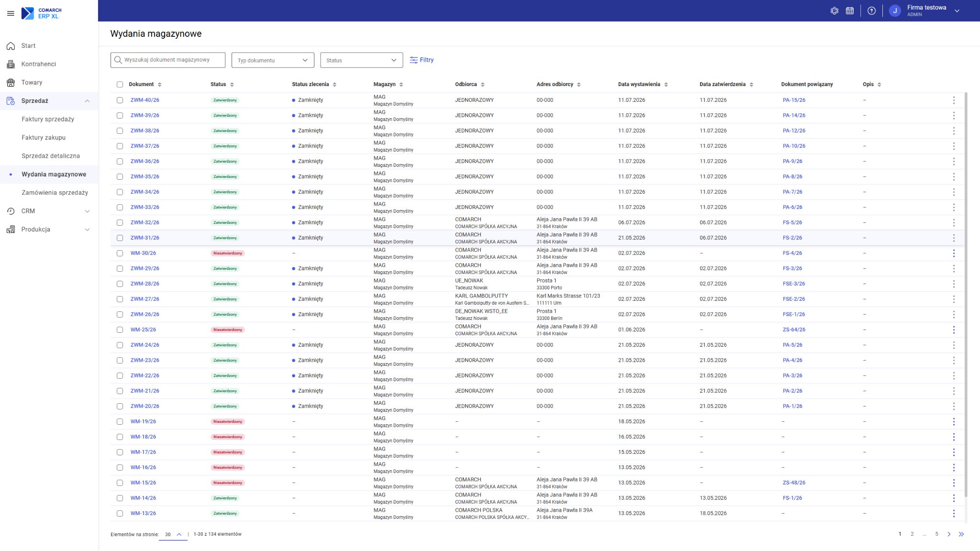Tick the checkbox for ZWM-38/26

pyautogui.click(x=120, y=131)
